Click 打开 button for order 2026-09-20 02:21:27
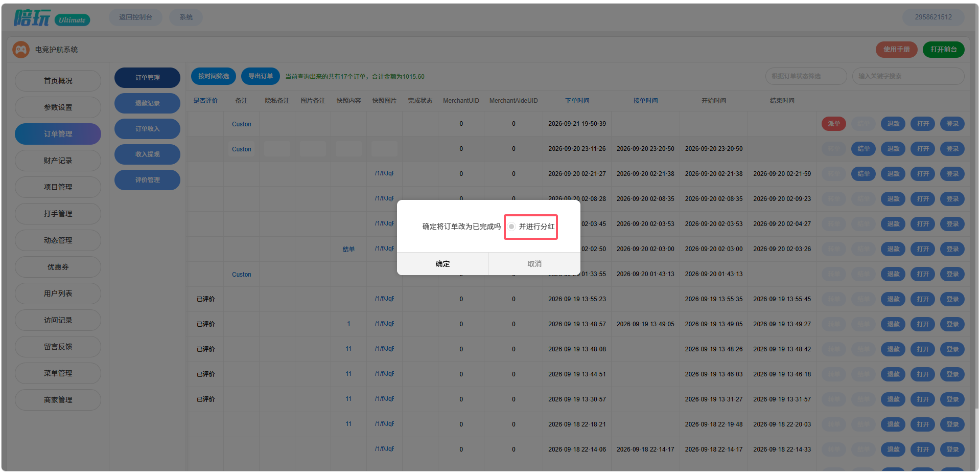Screen dimensions: 980x473 pyautogui.click(x=923, y=174)
